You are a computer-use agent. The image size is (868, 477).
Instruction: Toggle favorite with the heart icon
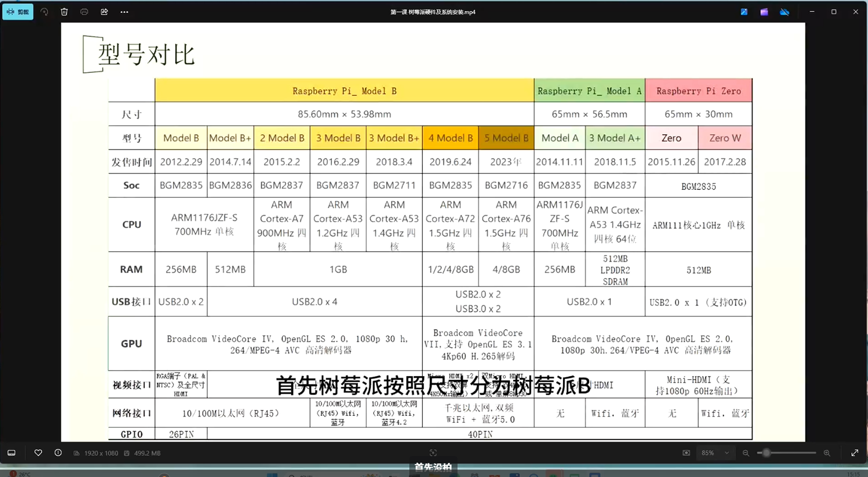pos(38,453)
